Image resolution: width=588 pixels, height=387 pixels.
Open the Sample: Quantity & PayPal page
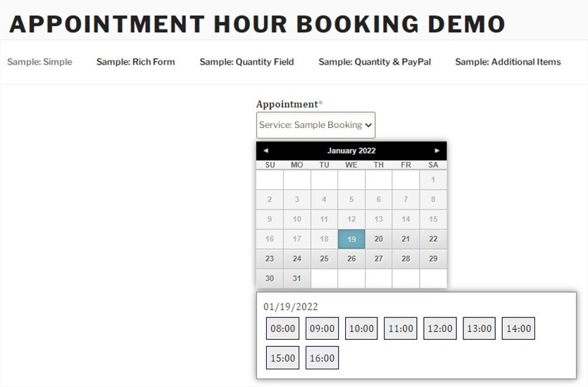pos(375,62)
